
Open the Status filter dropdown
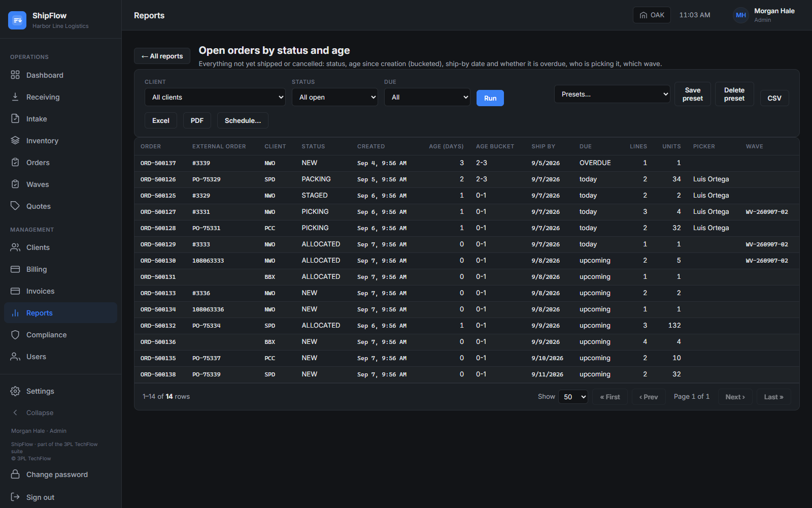pyautogui.click(x=335, y=97)
